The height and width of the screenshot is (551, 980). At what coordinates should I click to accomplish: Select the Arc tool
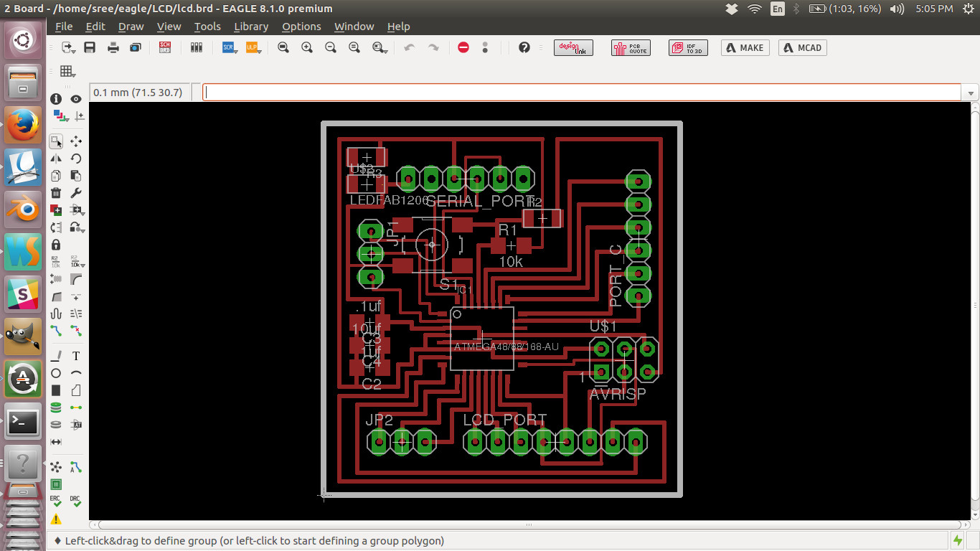(76, 373)
